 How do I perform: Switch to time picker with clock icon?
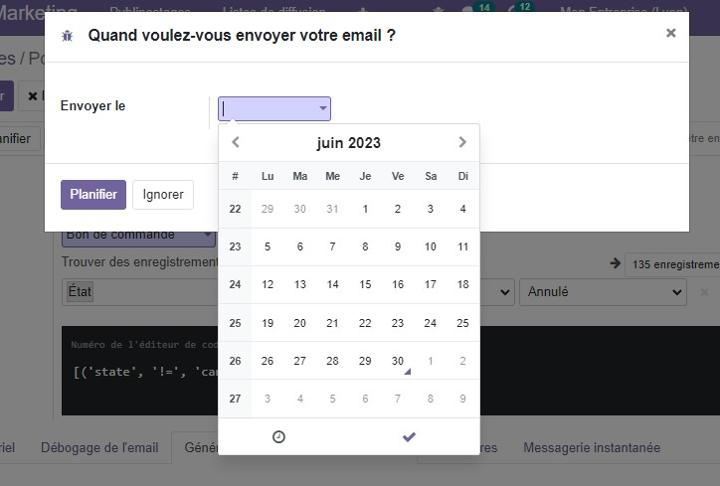[279, 437]
